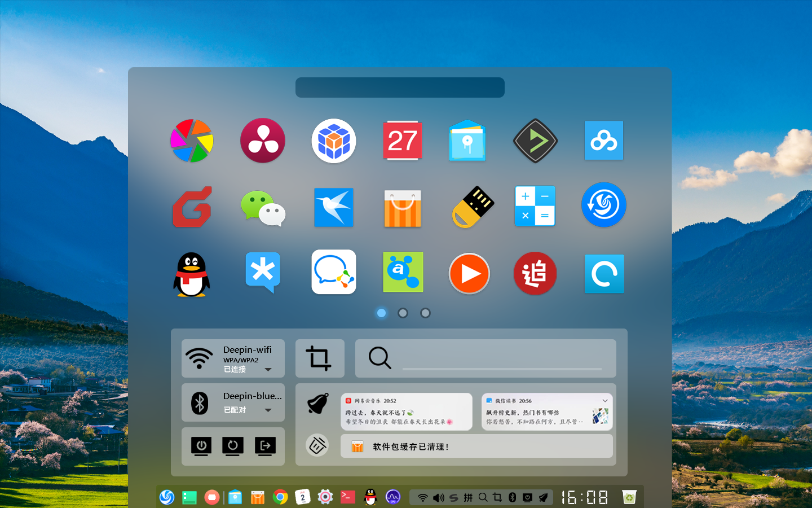This screenshot has height=508, width=812.
Task: Expand the Deepin-blue Bluetooth dropdown
Action: tap(269, 411)
